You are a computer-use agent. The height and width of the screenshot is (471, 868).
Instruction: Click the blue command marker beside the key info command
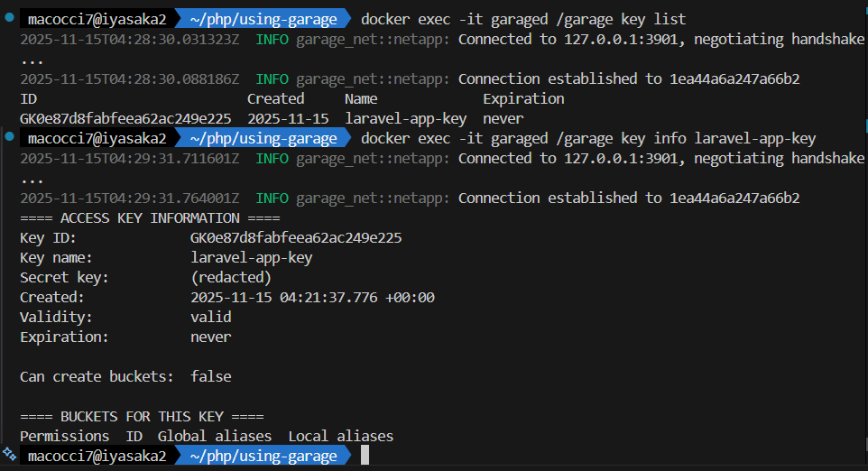coord(8,138)
